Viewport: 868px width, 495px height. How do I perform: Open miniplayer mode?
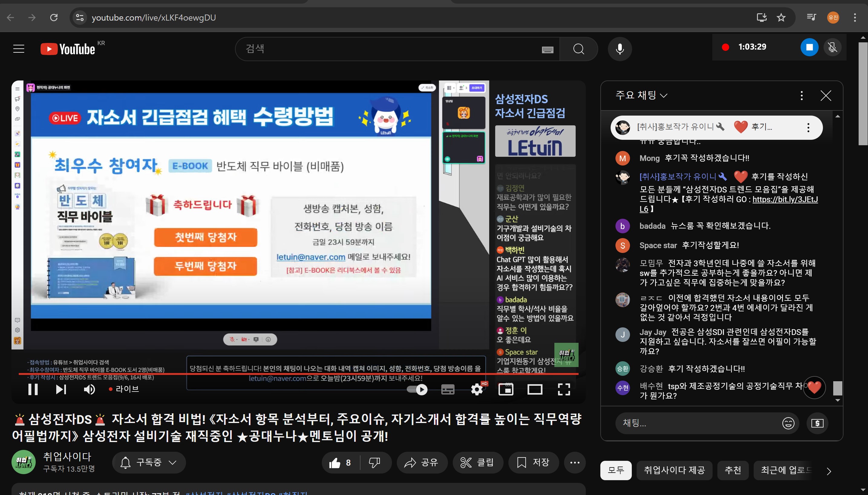[505, 389]
